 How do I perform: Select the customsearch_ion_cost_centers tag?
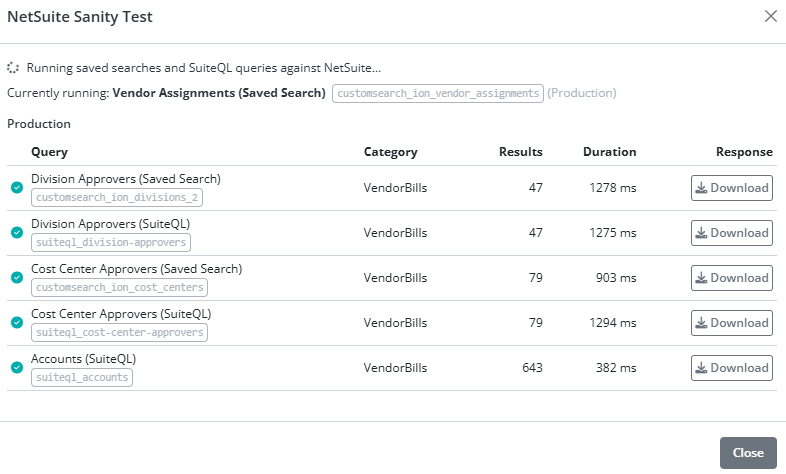click(x=119, y=288)
